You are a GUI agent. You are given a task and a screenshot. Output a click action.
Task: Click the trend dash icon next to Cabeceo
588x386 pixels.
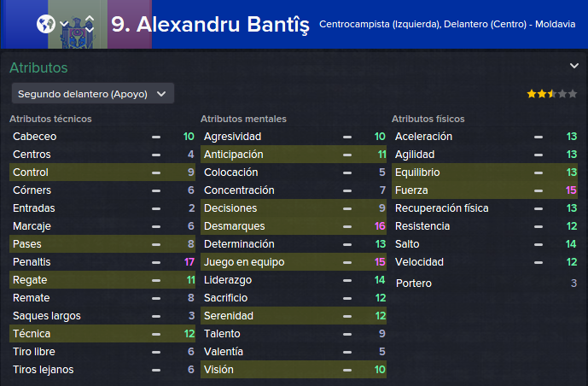156,137
